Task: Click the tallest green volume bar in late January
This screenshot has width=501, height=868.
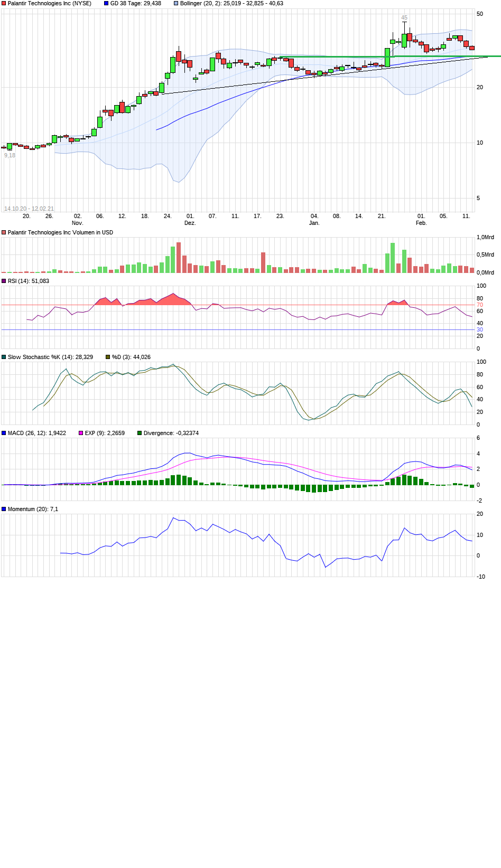Action: point(393,258)
